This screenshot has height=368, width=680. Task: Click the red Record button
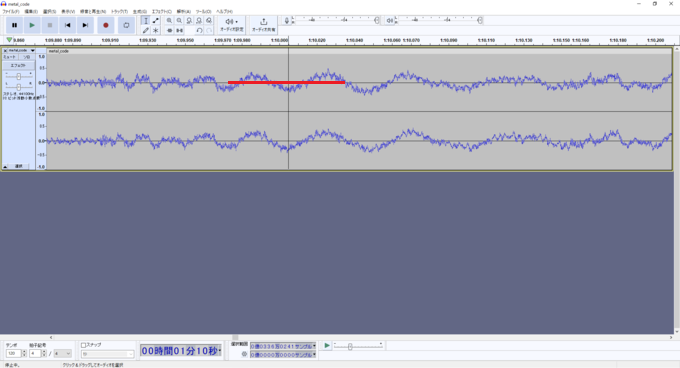click(105, 25)
